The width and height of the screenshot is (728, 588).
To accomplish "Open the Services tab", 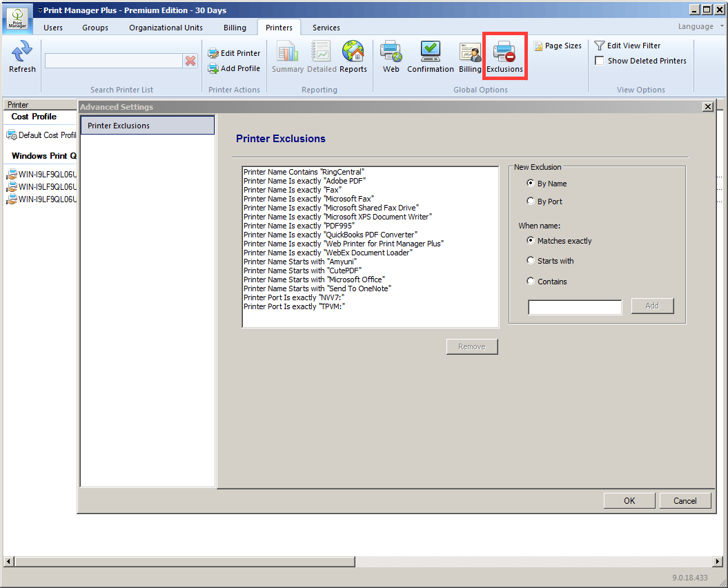I will coord(326,28).
